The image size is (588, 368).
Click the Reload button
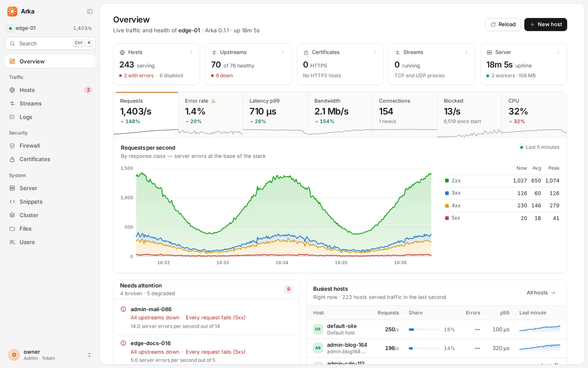pos(503,25)
